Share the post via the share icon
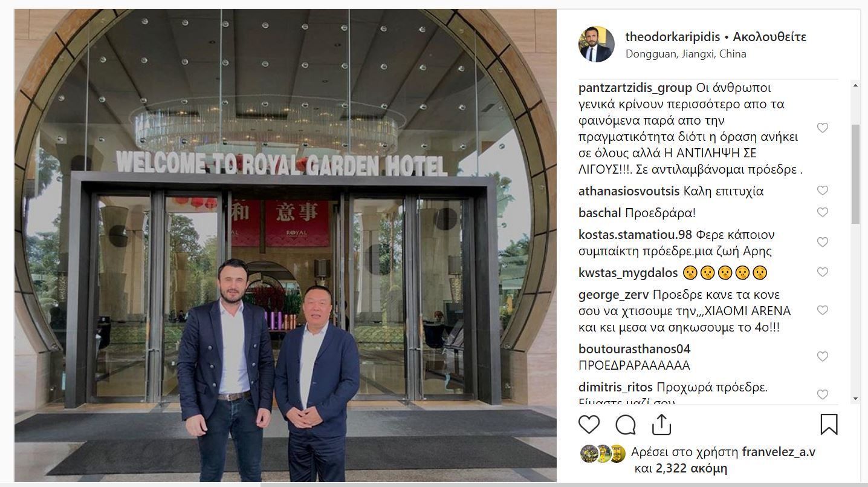Viewport: 868px width, 487px height. point(662,424)
